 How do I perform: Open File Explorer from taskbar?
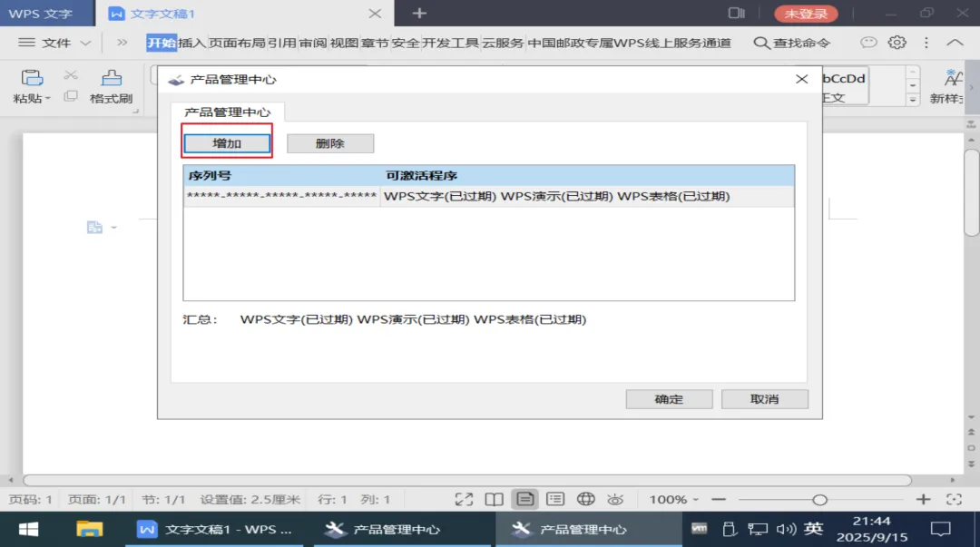89,530
